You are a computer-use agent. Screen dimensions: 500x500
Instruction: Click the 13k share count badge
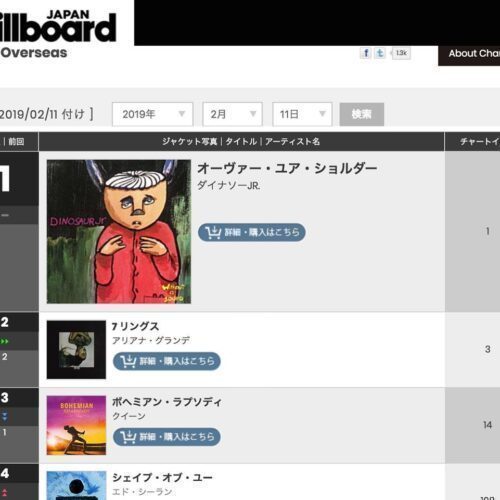401,53
